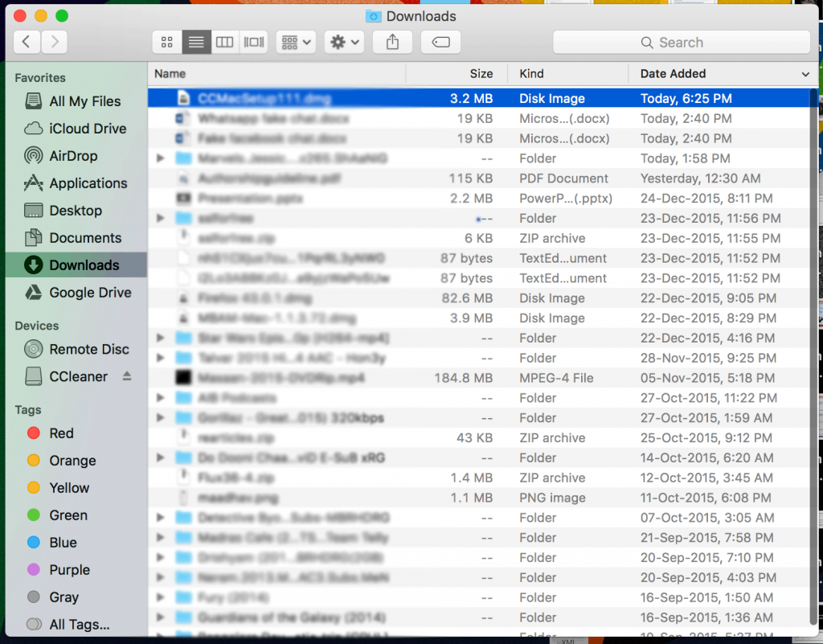Sort by the Name column header
823x644 pixels.
[276, 74]
